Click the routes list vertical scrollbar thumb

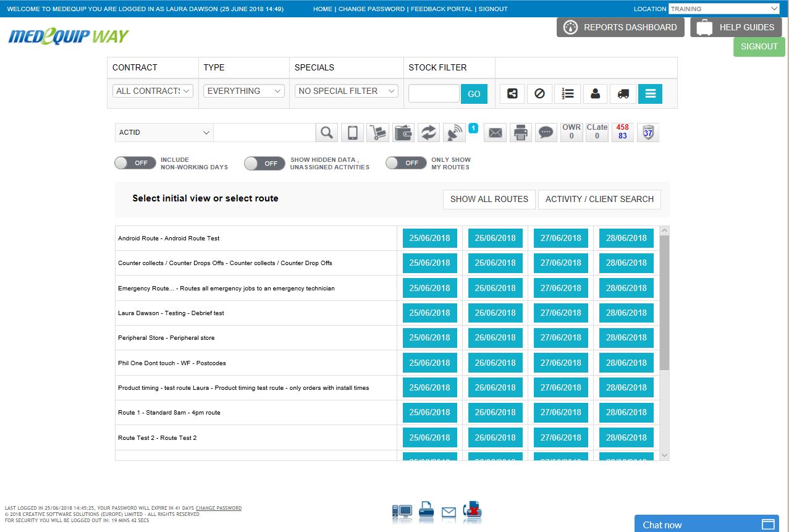click(x=664, y=303)
